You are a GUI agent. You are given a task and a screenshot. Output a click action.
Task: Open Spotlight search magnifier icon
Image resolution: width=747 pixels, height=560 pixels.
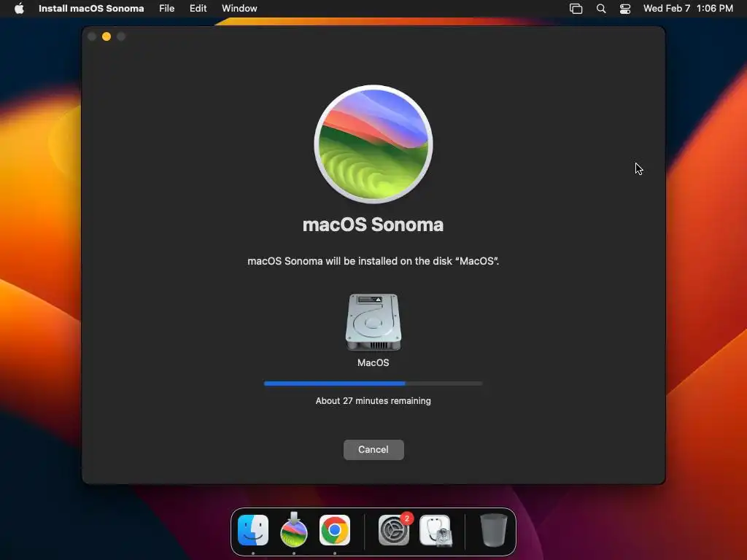[601, 9]
